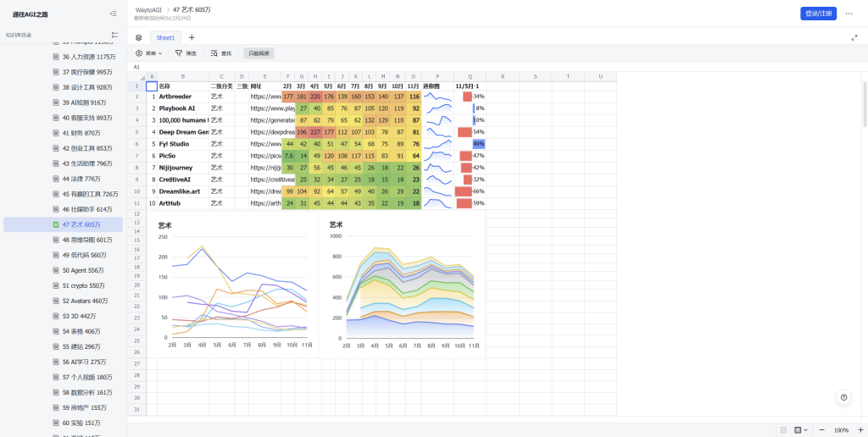The image size is (868, 437).
Task: Click the 登录/注册 login button
Action: coord(818,14)
